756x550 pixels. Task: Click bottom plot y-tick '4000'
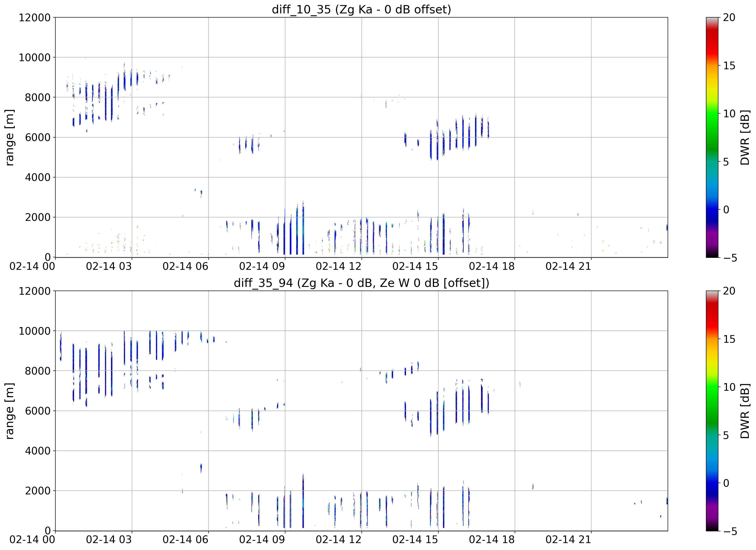coord(38,451)
